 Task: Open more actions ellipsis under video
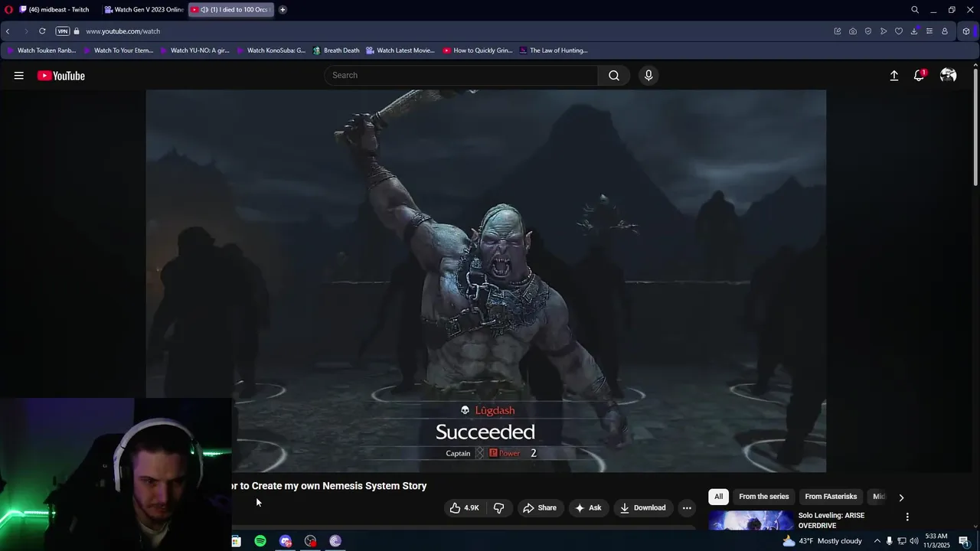(687, 508)
